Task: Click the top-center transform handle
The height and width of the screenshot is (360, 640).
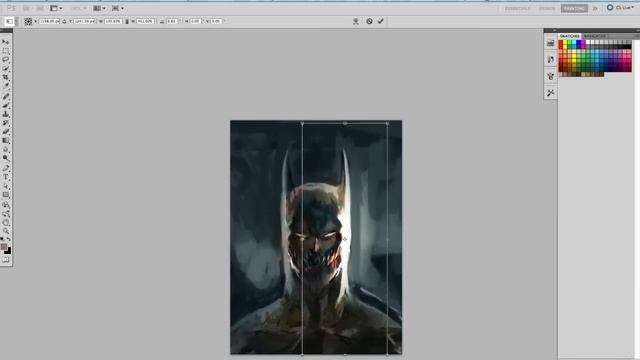Action: tap(345, 123)
